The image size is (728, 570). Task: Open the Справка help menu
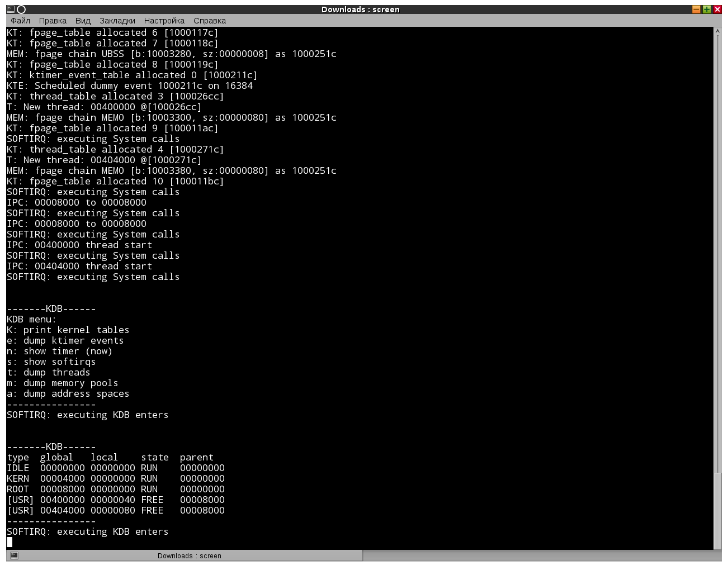pyautogui.click(x=210, y=21)
